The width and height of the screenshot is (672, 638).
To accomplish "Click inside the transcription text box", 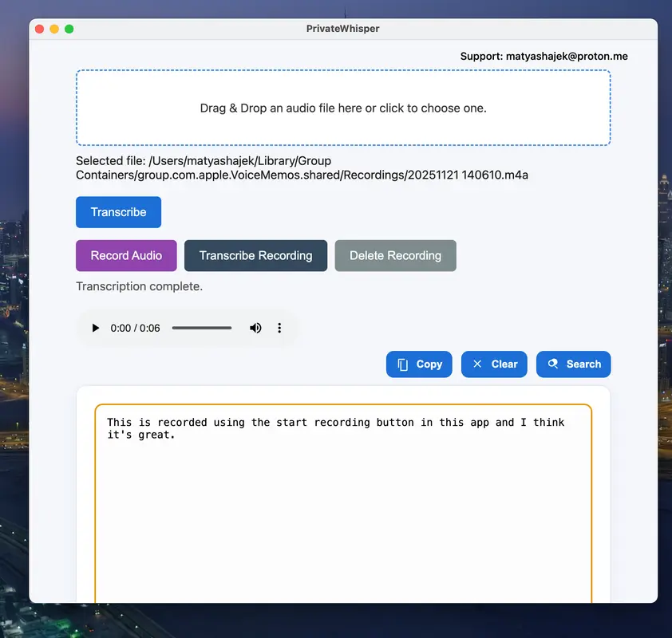I will coord(343,494).
